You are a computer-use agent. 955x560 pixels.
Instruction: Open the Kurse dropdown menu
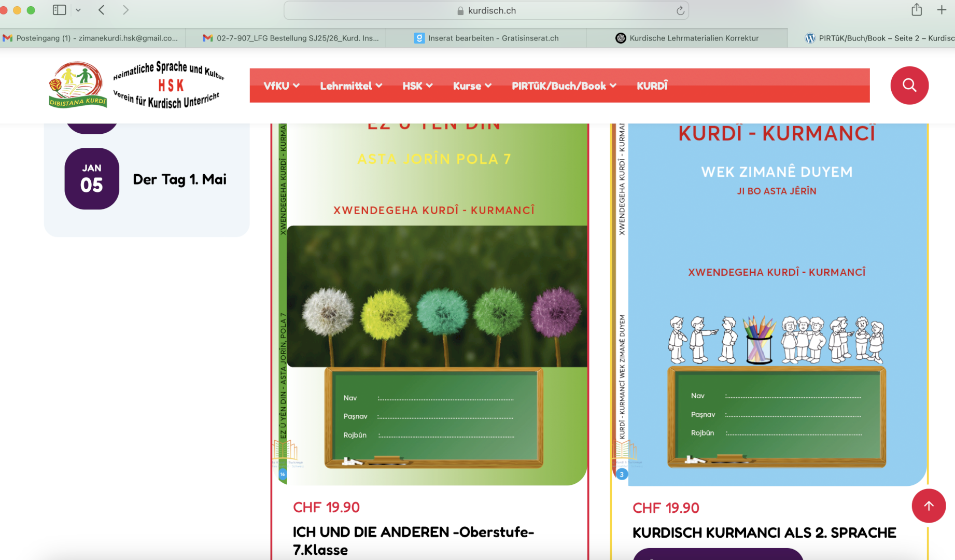472,86
